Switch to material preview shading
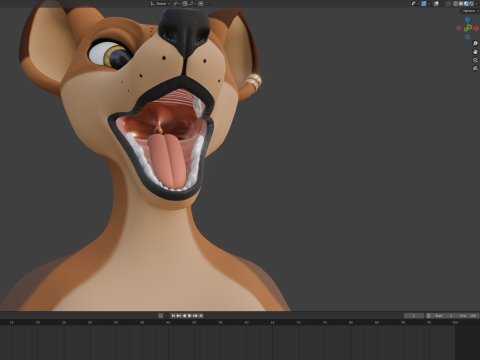Screen dimensions: 480x360 pyautogui.click(x=466, y=3)
